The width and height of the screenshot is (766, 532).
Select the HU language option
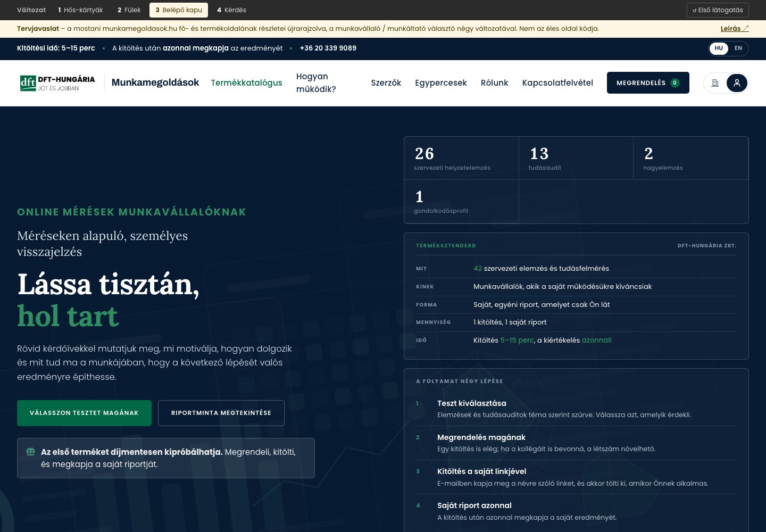(x=719, y=48)
